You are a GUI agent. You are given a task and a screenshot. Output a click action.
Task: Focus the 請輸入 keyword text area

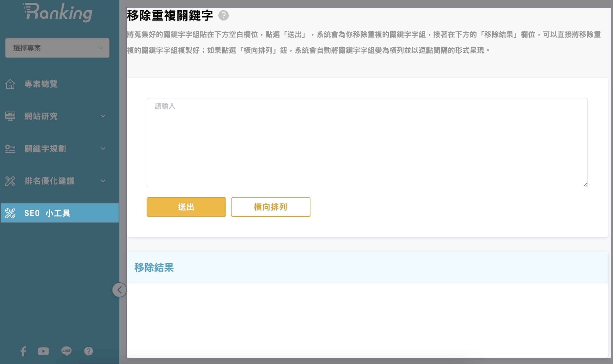[x=367, y=142]
